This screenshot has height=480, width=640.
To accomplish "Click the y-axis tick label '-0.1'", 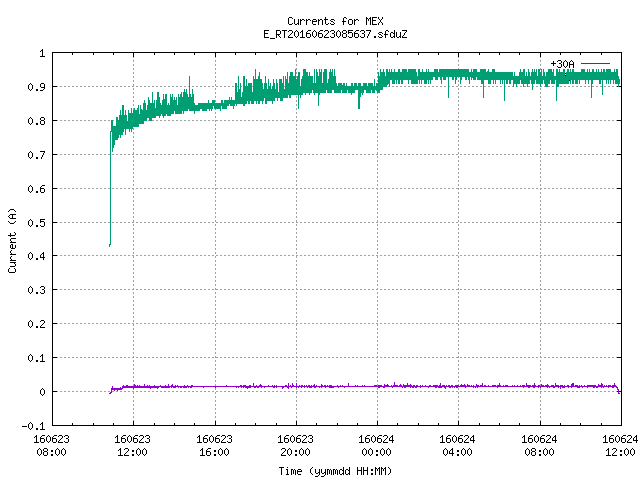I will coord(33,426).
